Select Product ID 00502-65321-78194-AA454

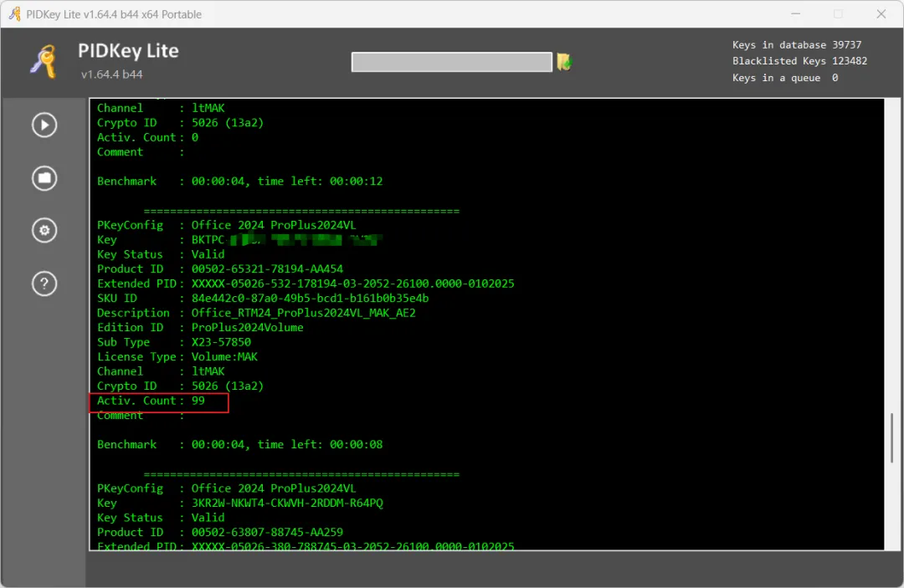pyautogui.click(x=267, y=269)
